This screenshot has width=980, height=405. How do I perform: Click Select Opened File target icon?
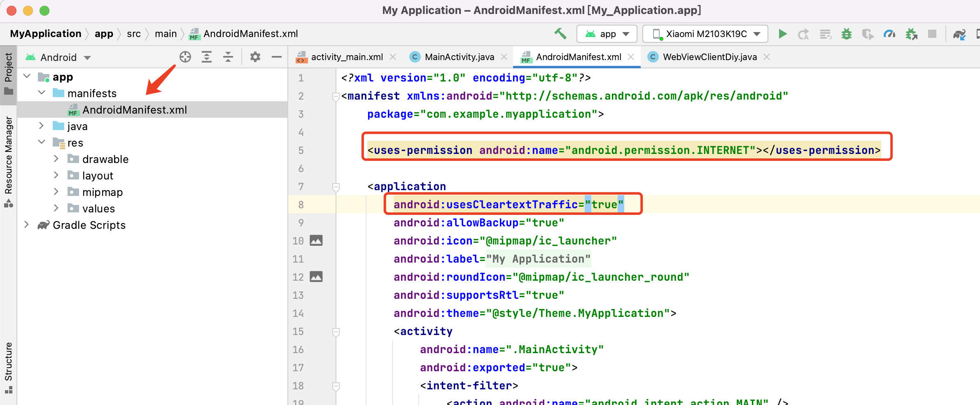pos(185,57)
